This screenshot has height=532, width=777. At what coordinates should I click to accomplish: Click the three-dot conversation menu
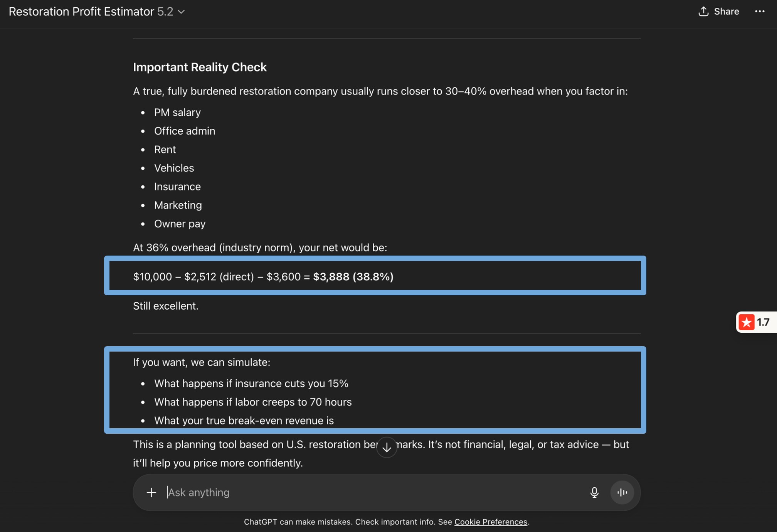tap(759, 11)
